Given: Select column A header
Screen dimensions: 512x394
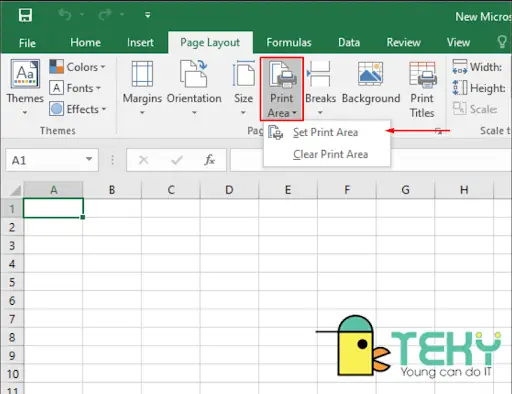Looking at the screenshot, I should pos(53,190).
